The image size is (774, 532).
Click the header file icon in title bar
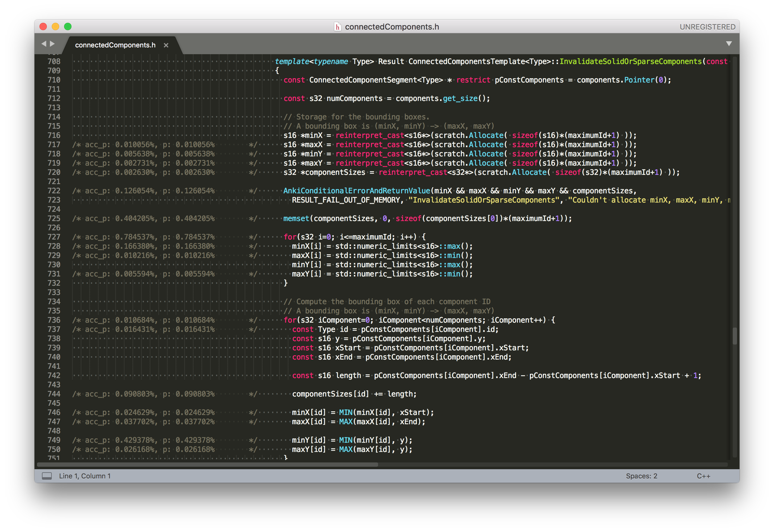click(337, 27)
